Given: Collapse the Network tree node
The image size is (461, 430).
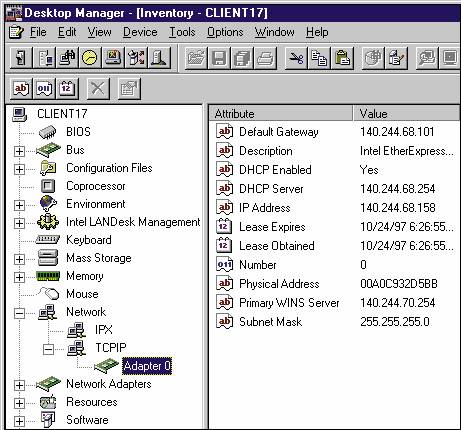Looking at the screenshot, I should click(19, 313).
